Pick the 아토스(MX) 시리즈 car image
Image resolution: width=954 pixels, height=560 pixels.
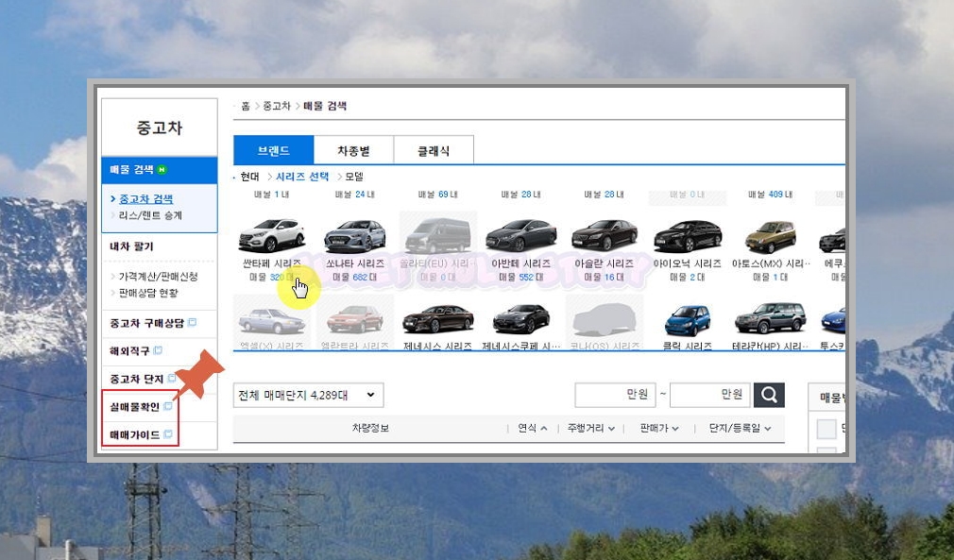point(771,236)
